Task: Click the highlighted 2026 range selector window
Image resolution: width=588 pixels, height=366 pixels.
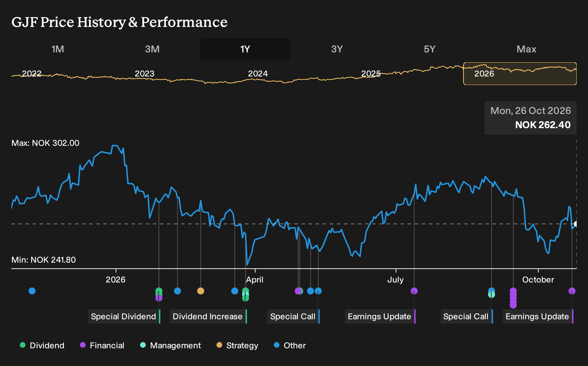Action: 520,74
